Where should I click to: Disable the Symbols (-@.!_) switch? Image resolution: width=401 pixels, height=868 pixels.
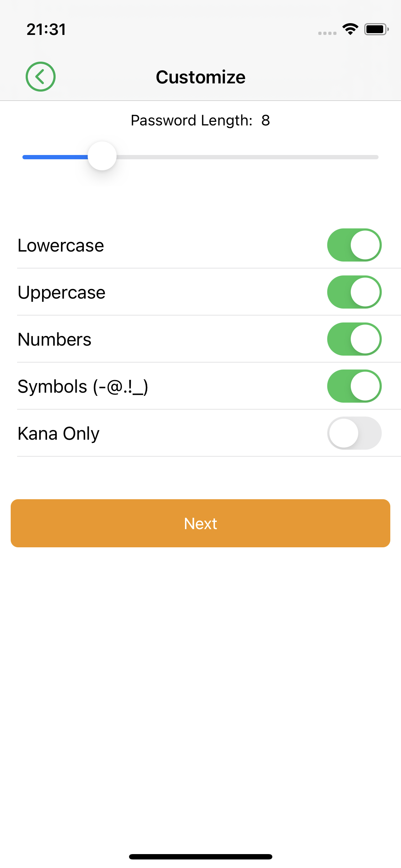(x=354, y=386)
